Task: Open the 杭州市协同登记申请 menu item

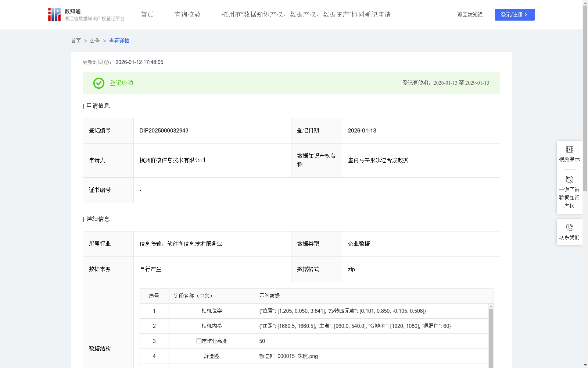Action: click(x=306, y=15)
